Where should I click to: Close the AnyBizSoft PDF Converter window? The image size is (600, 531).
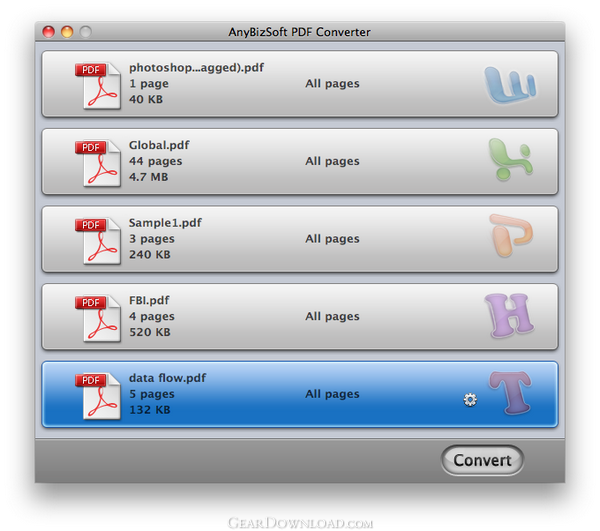point(49,32)
